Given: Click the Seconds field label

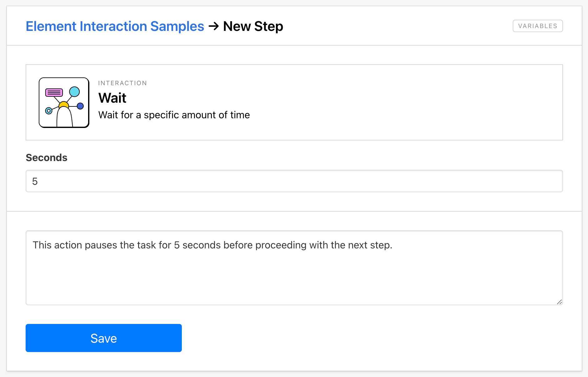Looking at the screenshot, I should [x=47, y=158].
